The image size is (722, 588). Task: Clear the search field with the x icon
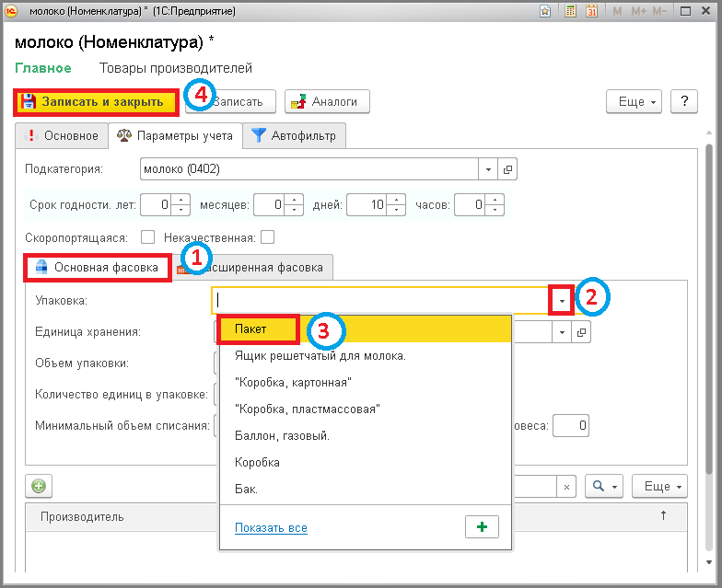566,487
